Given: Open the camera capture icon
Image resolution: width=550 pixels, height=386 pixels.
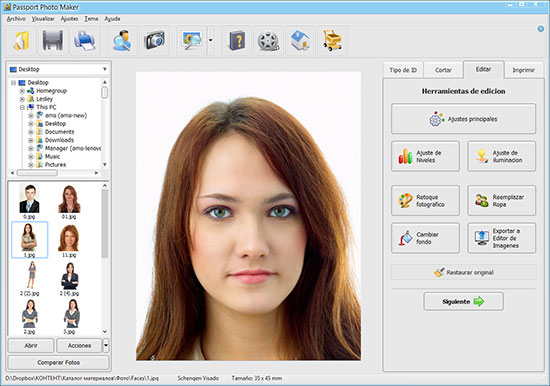Looking at the screenshot, I should tap(154, 40).
